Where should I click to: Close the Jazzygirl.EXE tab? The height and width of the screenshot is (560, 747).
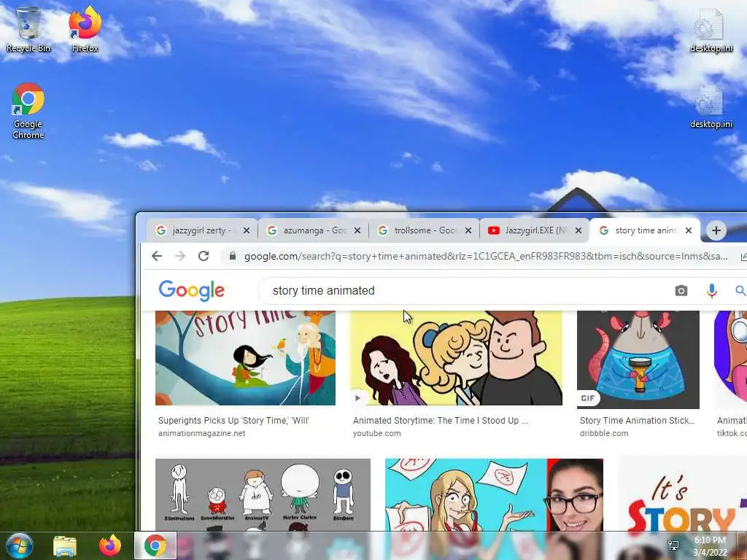coord(578,230)
